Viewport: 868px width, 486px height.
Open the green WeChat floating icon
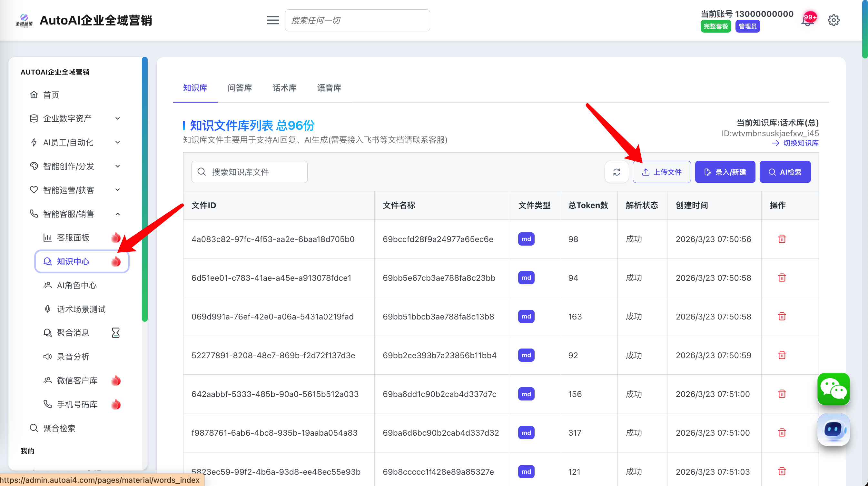833,389
